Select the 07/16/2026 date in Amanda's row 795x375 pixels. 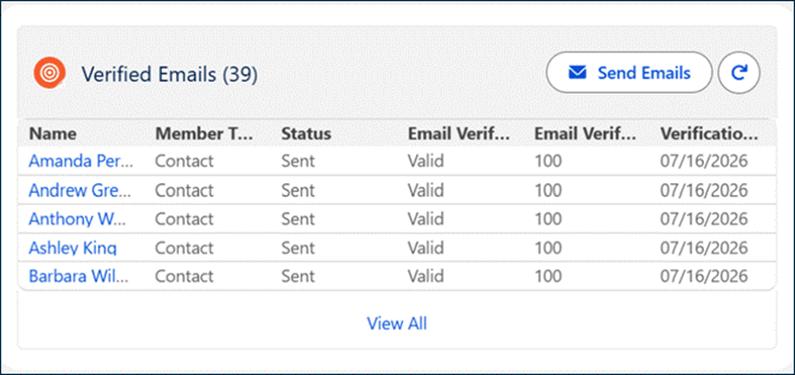[704, 161]
